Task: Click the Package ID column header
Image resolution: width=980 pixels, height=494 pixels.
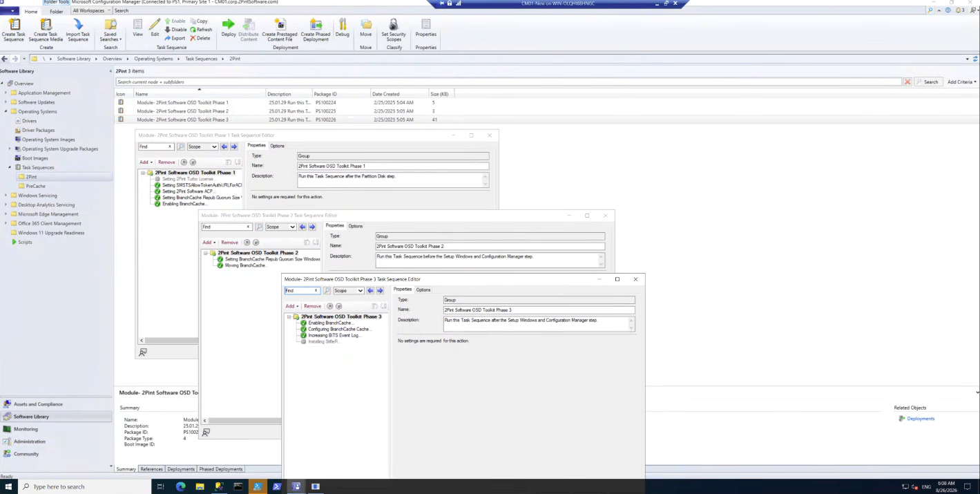Action: coord(342,93)
